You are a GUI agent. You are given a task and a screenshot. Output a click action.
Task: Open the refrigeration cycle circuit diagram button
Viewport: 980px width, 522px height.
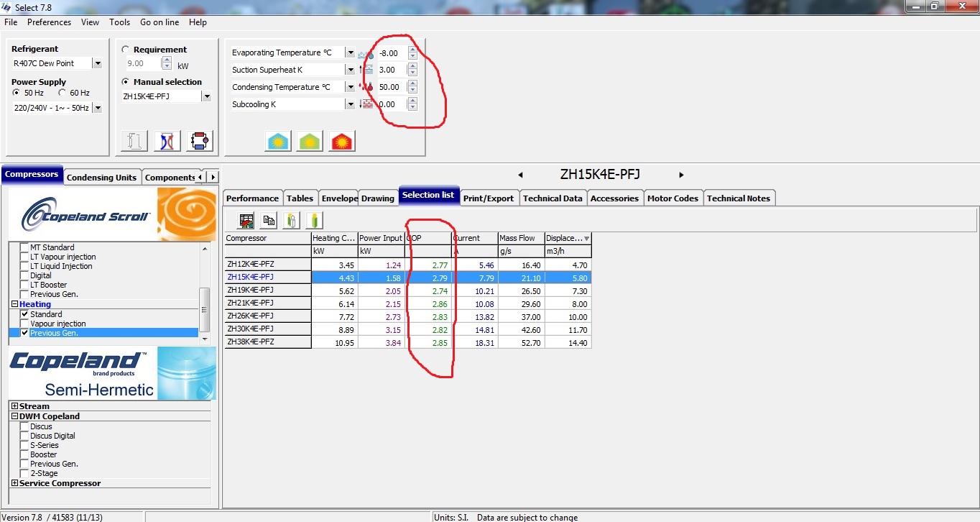click(x=199, y=141)
